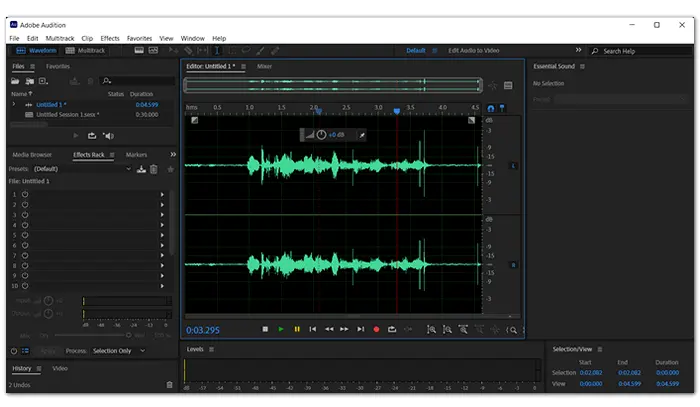Open the Markers tab
Screen dimensions: 700x407
point(136,155)
